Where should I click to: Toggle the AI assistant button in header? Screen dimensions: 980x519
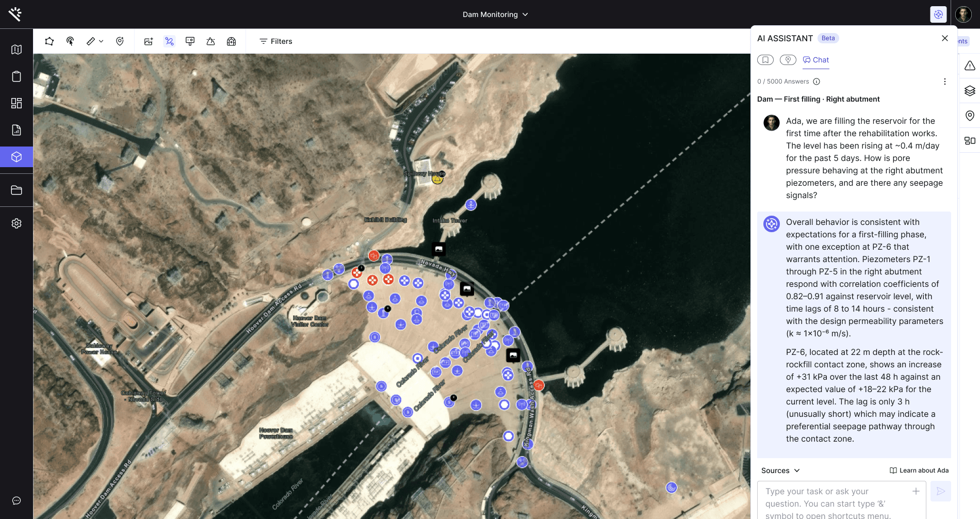(938, 14)
